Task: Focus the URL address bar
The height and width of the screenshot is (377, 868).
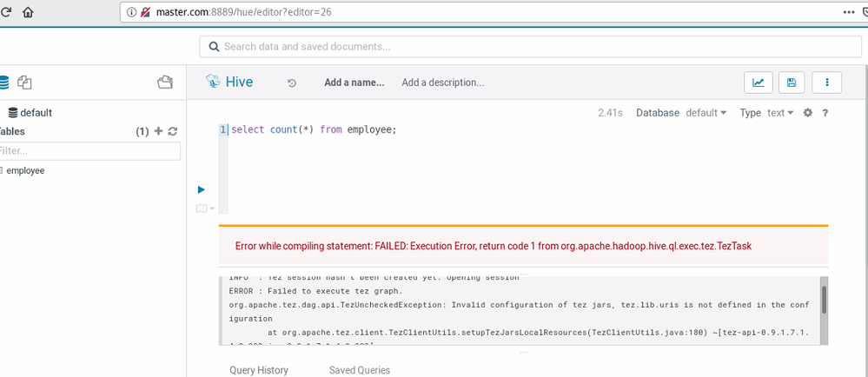Action: point(487,11)
